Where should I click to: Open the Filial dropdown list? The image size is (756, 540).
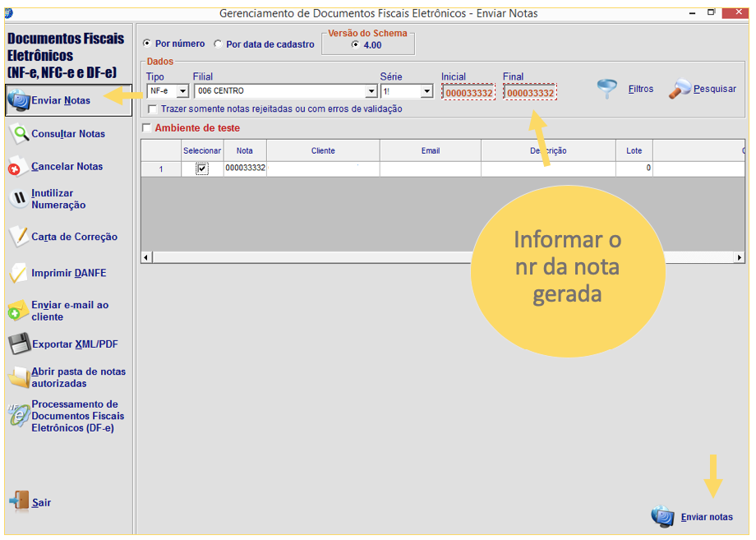point(371,91)
